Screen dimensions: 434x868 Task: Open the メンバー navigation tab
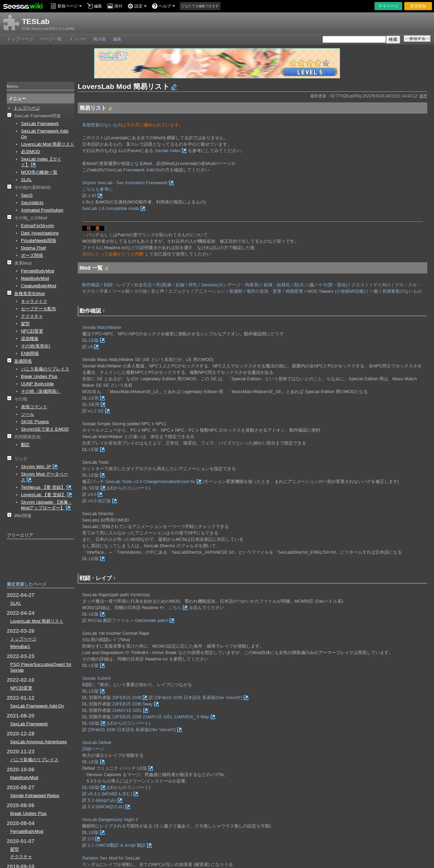pyautogui.click(x=77, y=39)
